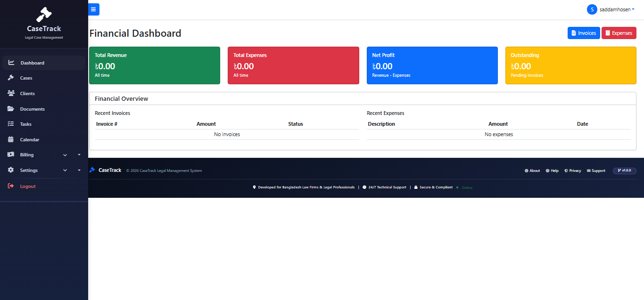
Task: Open the Privacy footer link
Action: coord(573,170)
